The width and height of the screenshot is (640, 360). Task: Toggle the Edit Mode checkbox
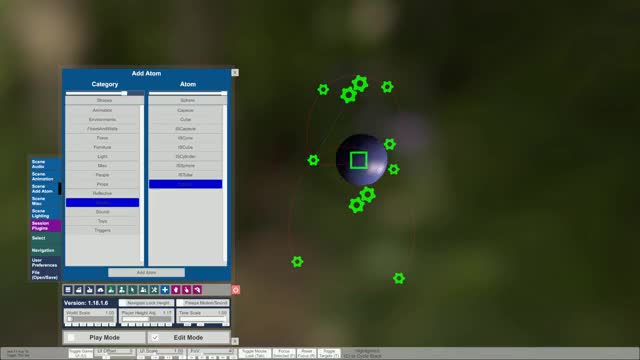point(155,338)
